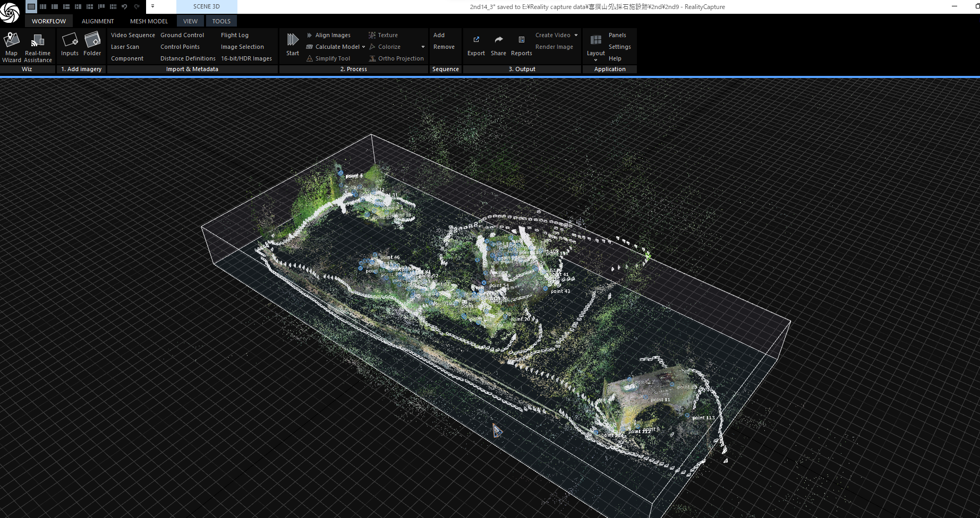Click the Folder add-imagery icon

click(x=92, y=40)
